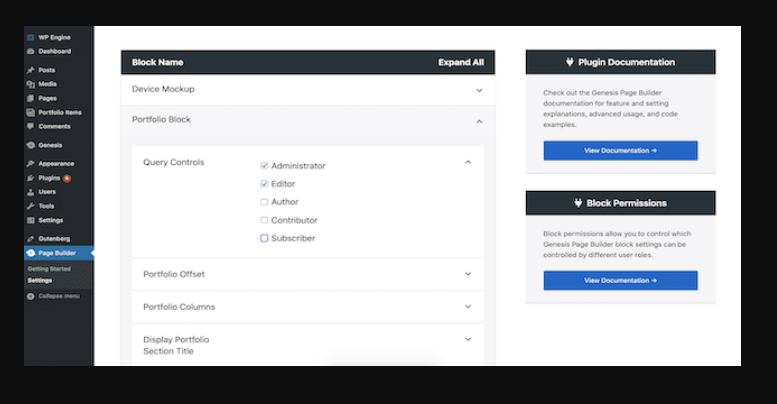Enable the Author role checkbox
This screenshot has width=777, height=404.
264,202
